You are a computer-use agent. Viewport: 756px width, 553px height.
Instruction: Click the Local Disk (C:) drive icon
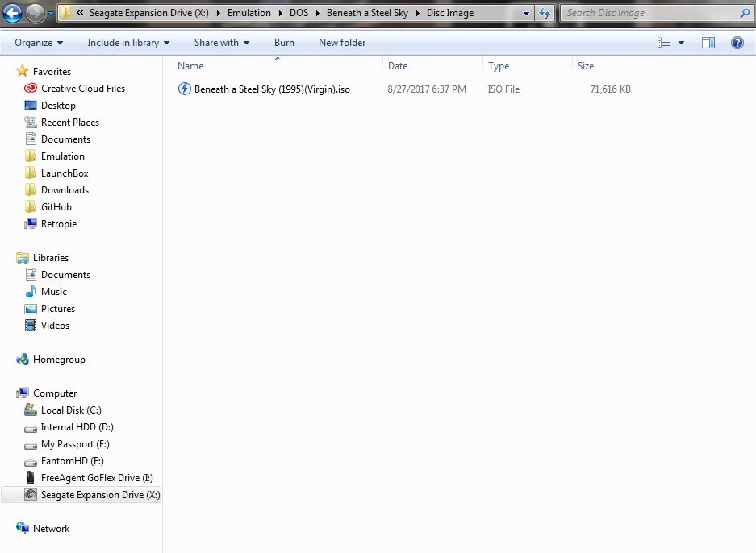tap(31, 410)
